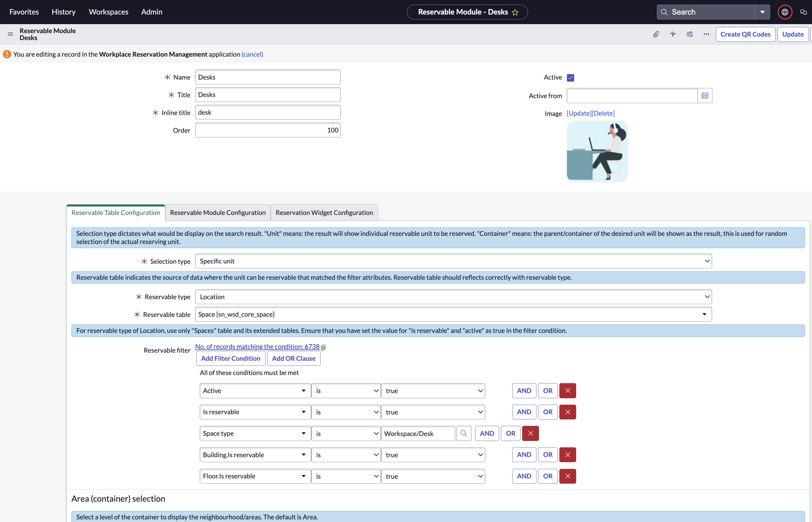This screenshot has width=812, height=522.
Task: Click the Create QR Codes button
Action: [x=745, y=34]
